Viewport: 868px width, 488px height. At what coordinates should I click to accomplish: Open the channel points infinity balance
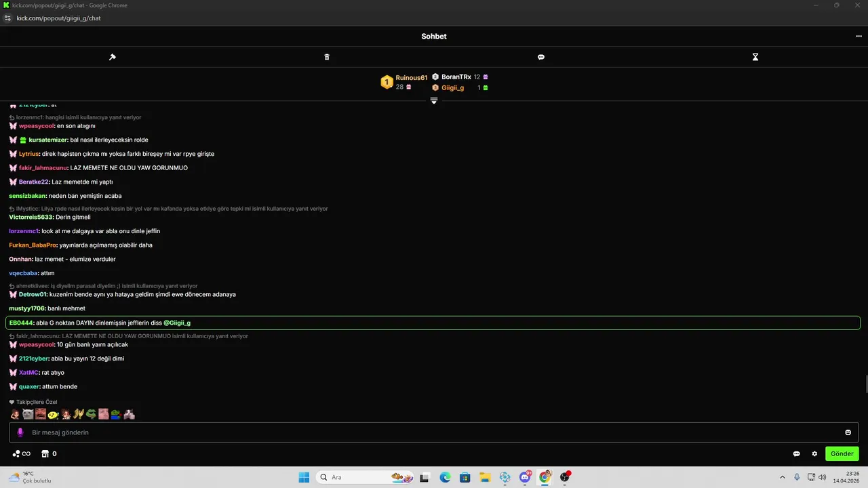[x=22, y=453]
